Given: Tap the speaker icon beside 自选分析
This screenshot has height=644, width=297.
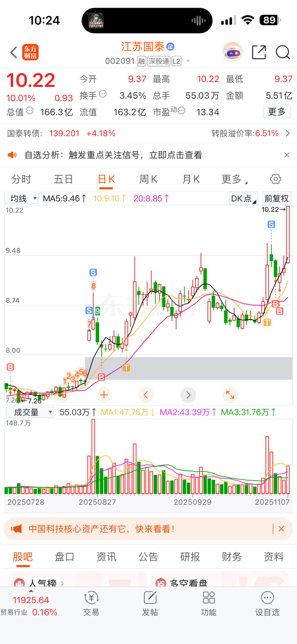Looking at the screenshot, I should point(12,155).
